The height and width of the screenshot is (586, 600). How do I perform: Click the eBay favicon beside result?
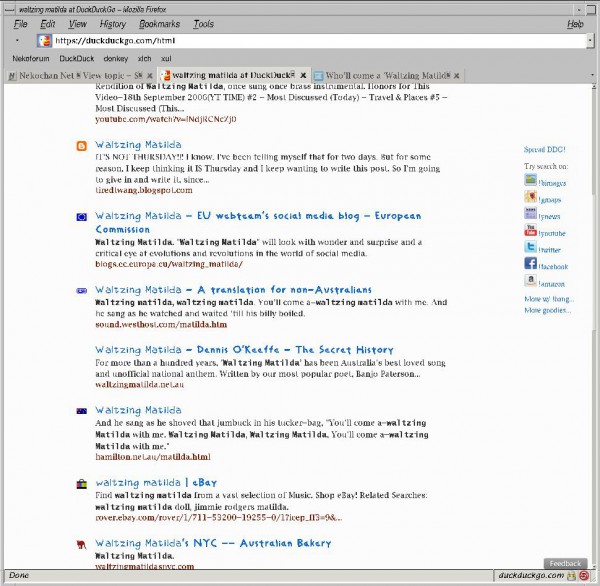pyautogui.click(x=82, y=484)
